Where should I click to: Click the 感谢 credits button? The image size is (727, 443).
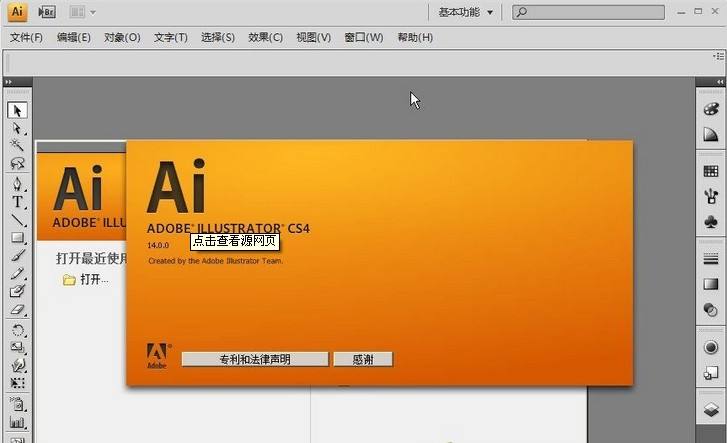pyautogui.click(x=363, y=359)
